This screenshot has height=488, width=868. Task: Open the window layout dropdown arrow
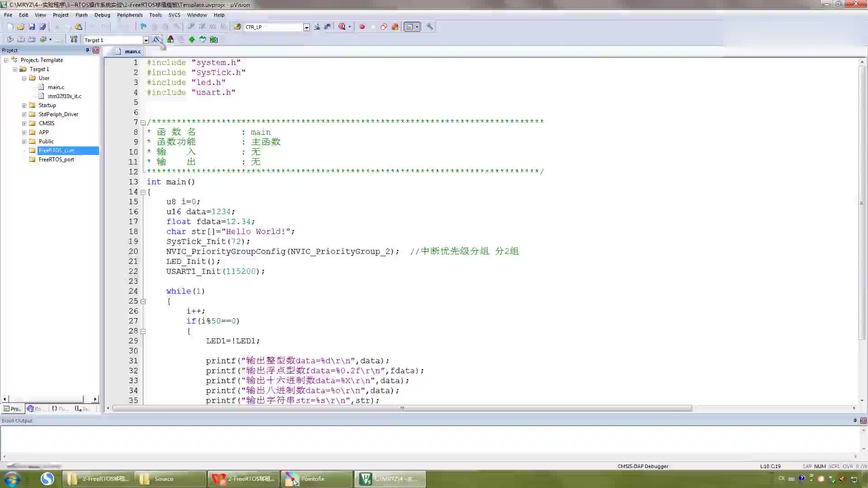coord(417,27)
